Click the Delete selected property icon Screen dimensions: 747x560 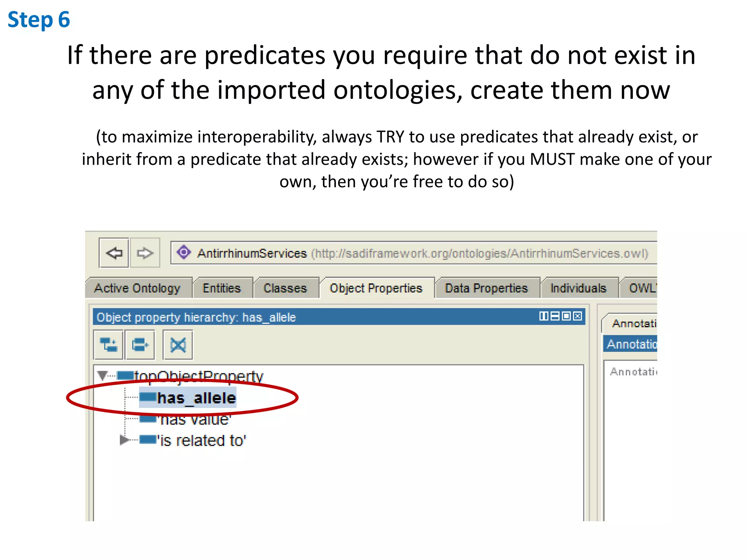click(178, 345)
